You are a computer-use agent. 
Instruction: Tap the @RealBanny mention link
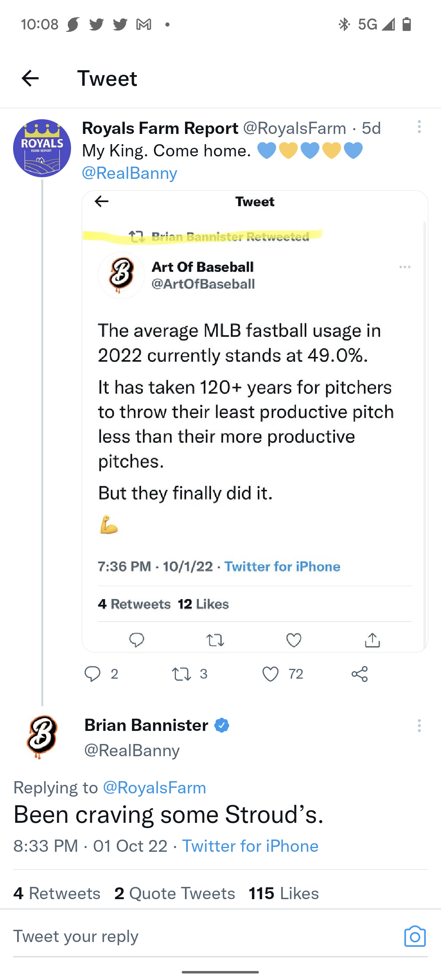tap(129, 173)
